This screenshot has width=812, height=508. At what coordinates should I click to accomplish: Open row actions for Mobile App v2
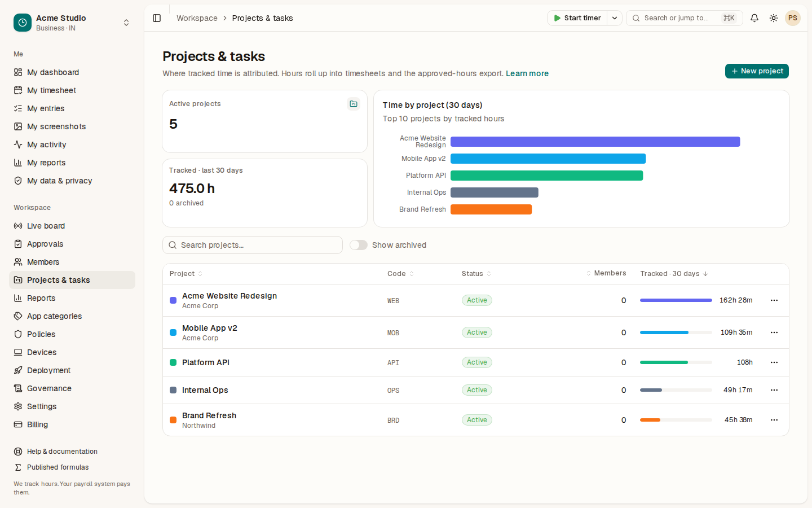point(774,332)
